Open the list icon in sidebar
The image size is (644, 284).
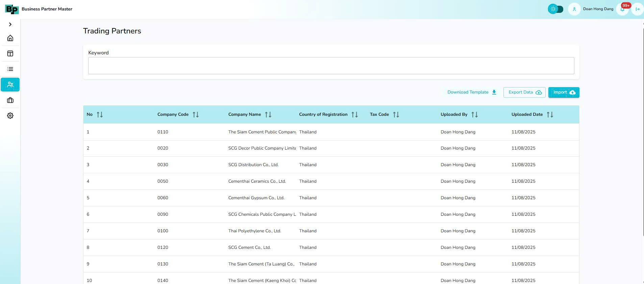pos(10,69)
